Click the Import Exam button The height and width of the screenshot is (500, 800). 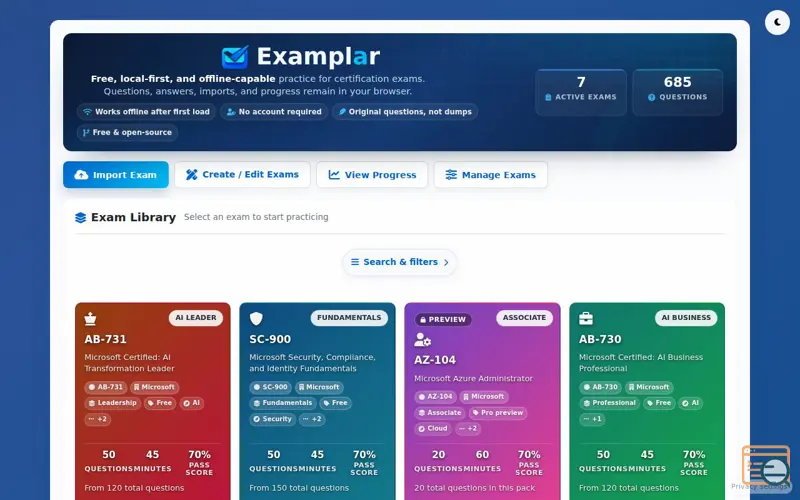pyautogui.click(x=116, y=175)
